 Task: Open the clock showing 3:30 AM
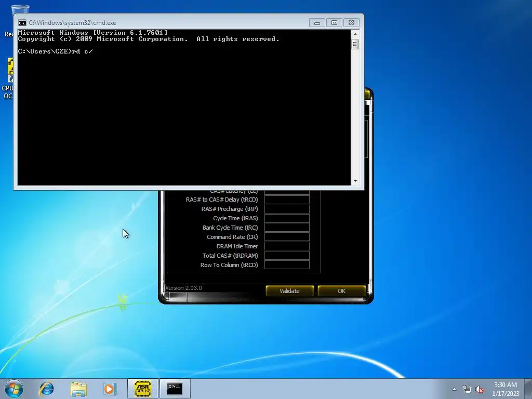[505, 385]
